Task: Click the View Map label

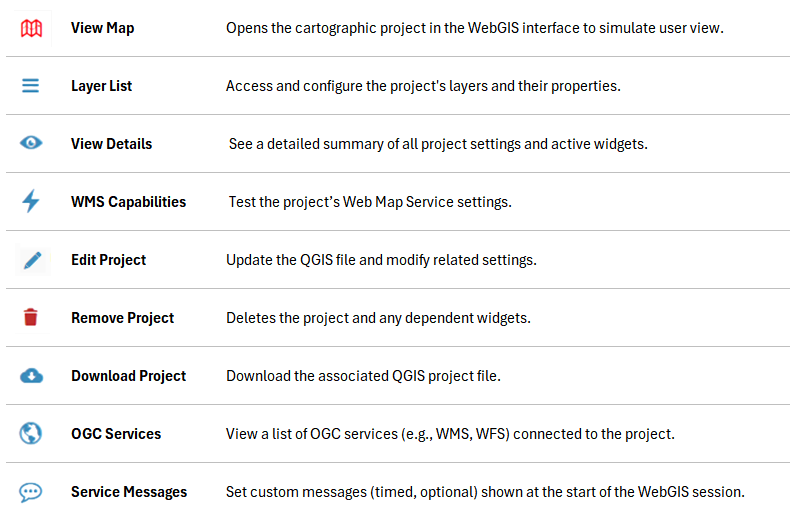Action: [103, 28]
